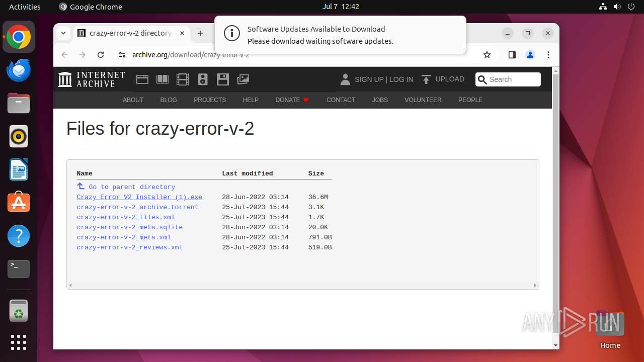Open Trash from the dock
This screenshot has height=362, width=644.
point(19,311)
